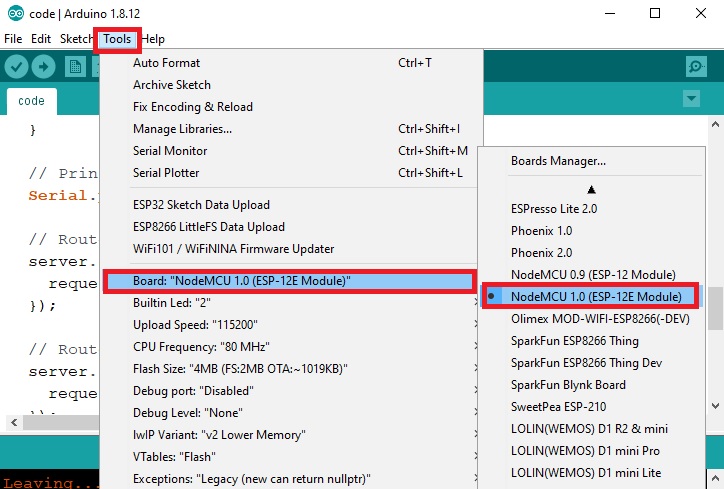
Task: Click the board list scroll-up triangle
Action: (x=591, y=189)
